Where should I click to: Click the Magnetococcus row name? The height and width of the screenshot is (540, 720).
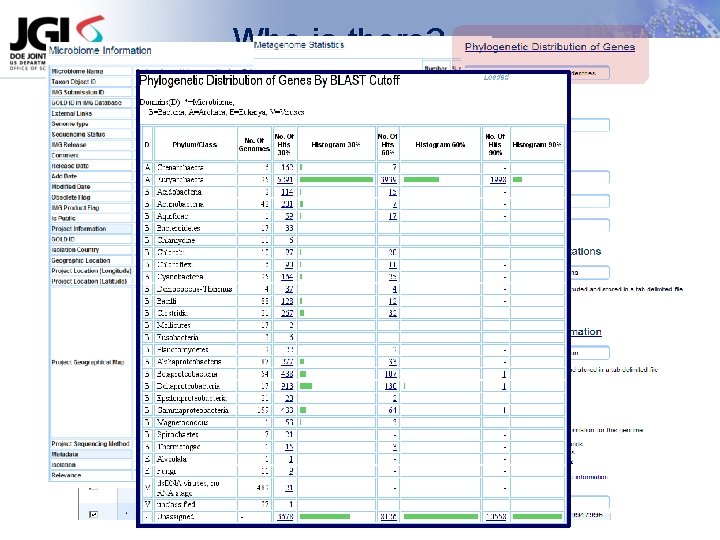click(x=182, y=422)
